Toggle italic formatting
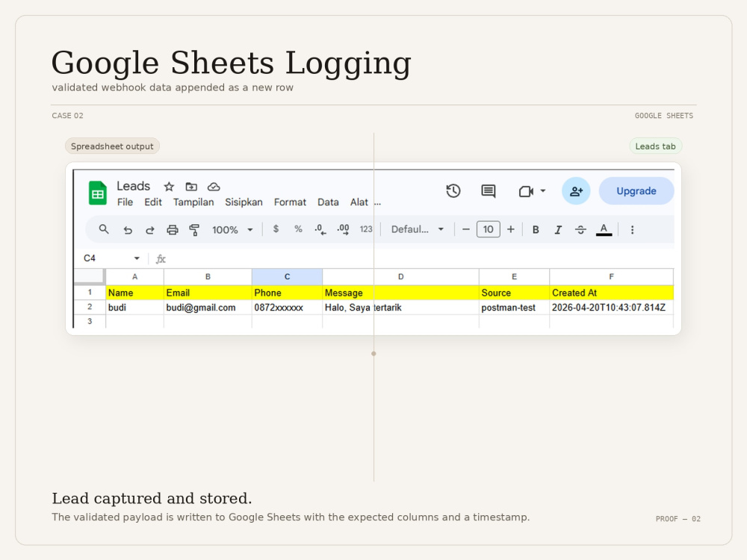This screenshot has width=747, height=560. (558, 230)
